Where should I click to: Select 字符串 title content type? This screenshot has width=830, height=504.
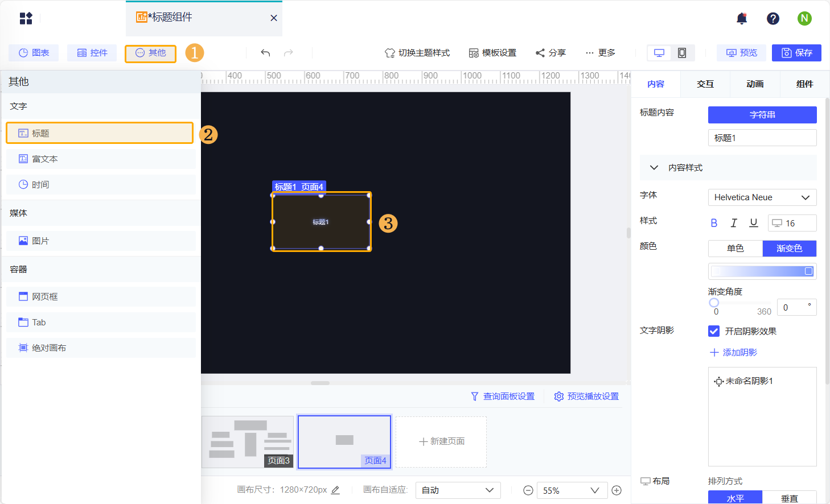pos(762,115)
